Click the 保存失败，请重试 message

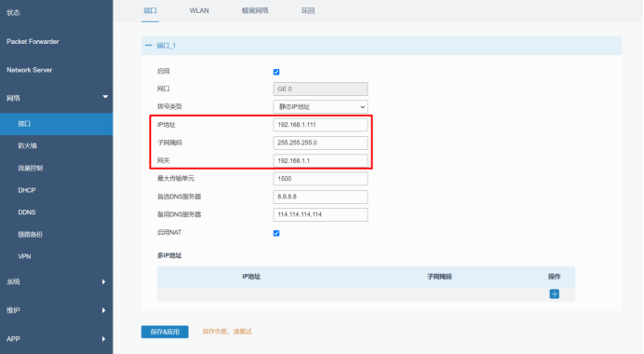coord(227,332)
